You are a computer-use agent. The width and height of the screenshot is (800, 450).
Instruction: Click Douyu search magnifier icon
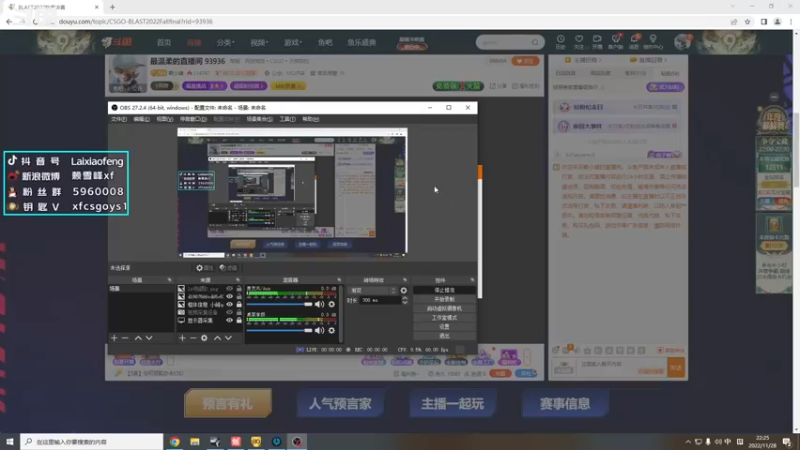pyautogui.click(x=535, y=42)
